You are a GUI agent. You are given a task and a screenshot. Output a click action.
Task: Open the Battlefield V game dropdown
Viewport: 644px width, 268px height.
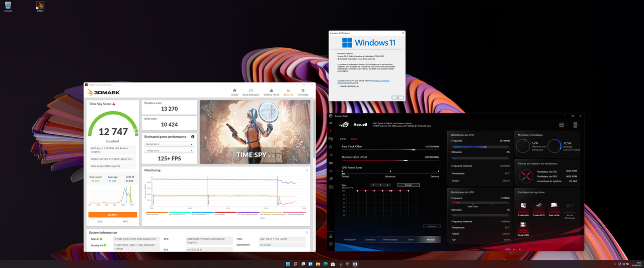(x=169, y=144)
